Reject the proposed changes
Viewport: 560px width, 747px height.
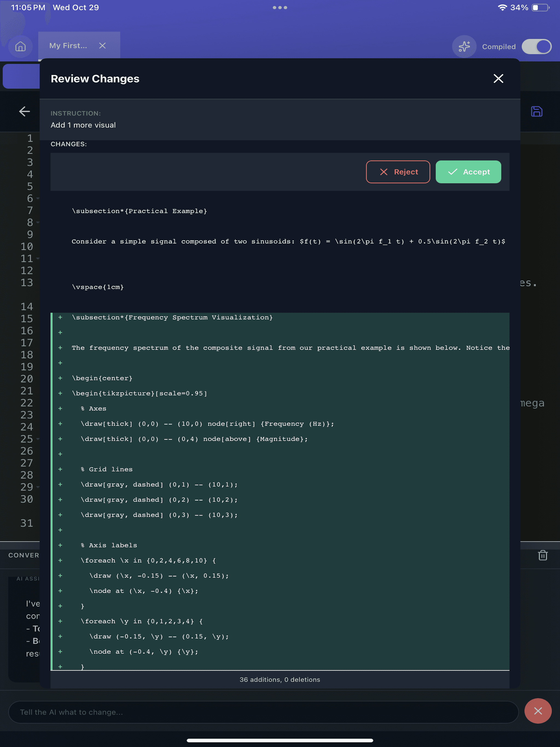[x=398, y=172]
